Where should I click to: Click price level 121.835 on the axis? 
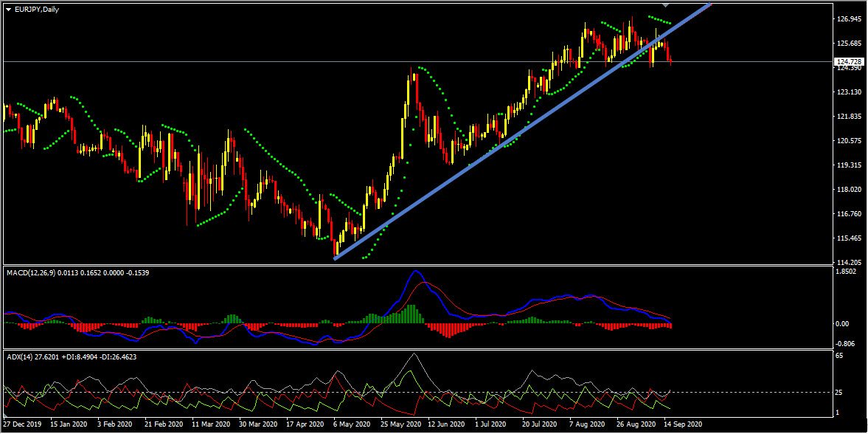849,117
